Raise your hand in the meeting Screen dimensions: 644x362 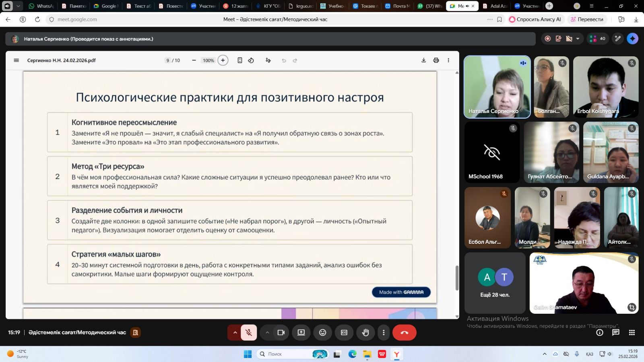click(x=365, y=333)
